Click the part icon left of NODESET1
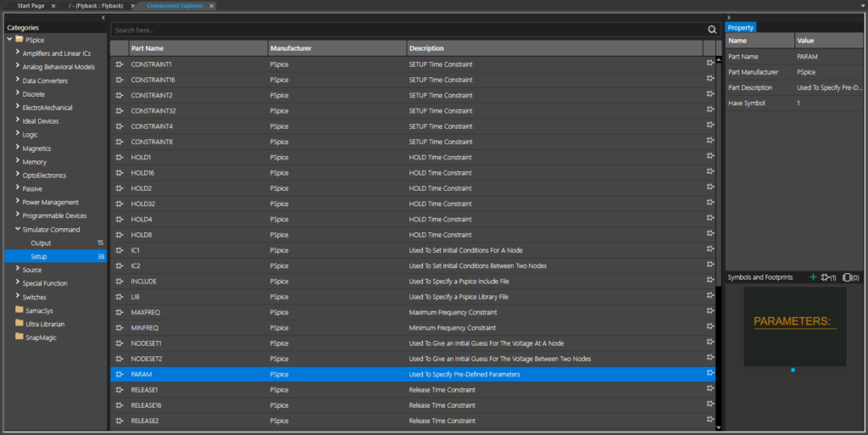868x435 pixels. [120, 343]
